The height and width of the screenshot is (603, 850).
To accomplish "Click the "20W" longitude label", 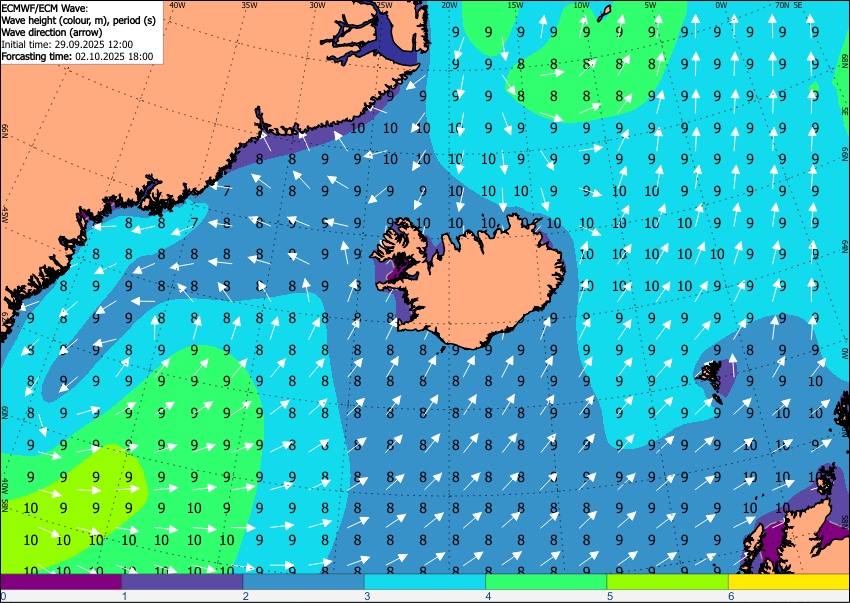I will pos(449,5).
